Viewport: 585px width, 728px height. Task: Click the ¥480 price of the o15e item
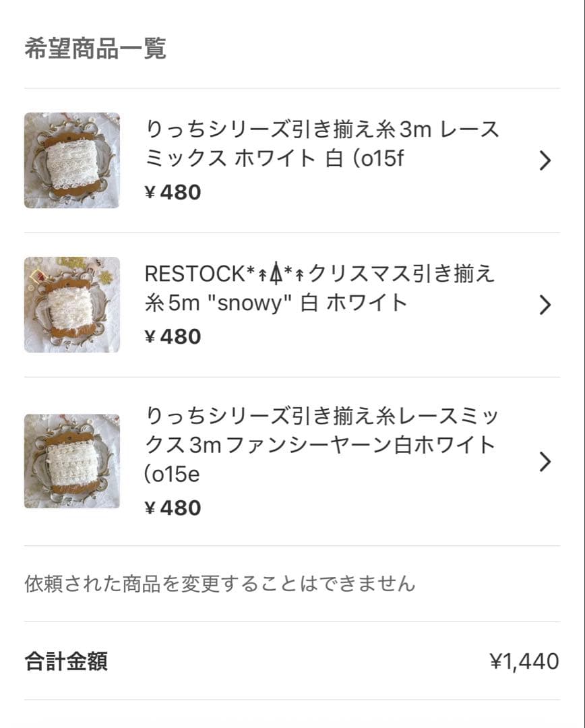173,508
